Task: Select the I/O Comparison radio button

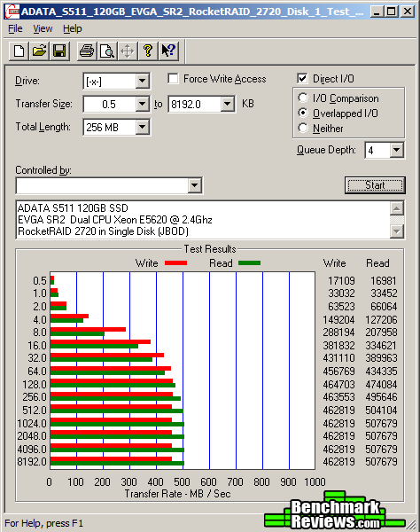Action: click(303, 98)
